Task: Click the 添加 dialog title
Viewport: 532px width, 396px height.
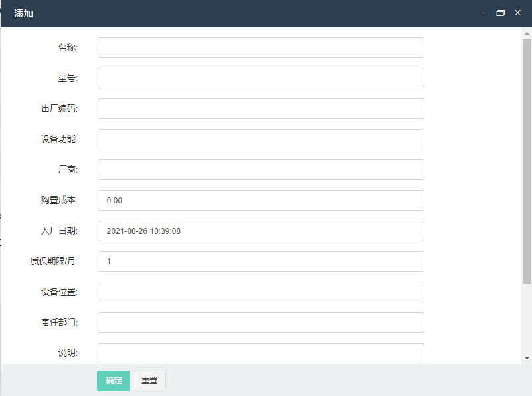Action: (23, 13)
